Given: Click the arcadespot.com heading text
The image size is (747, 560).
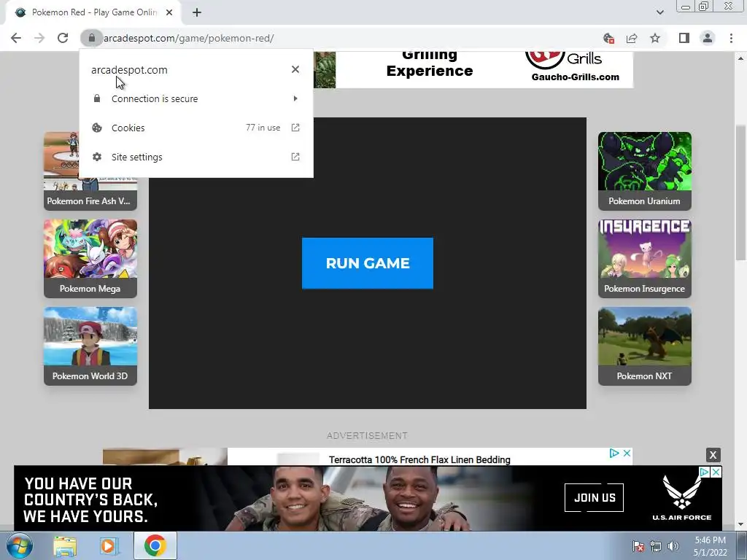Looking at the screenshot, I should (129, 69).
